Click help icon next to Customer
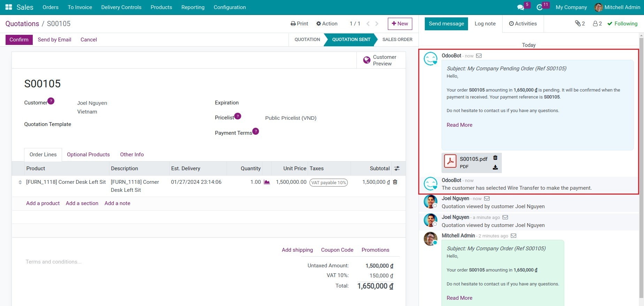 51,101
